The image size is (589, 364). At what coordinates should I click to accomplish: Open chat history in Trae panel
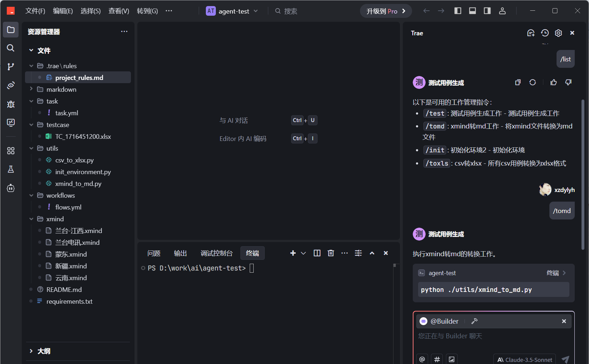tap(544, 33)
